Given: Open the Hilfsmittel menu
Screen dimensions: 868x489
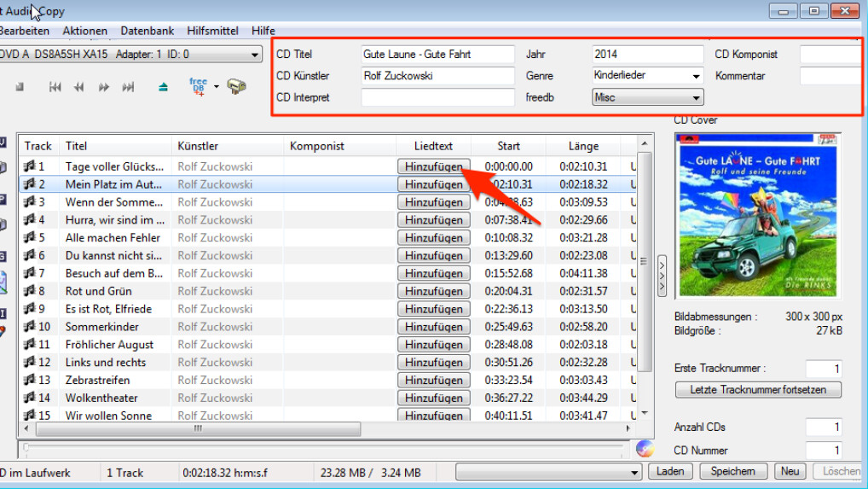Looking at the screenshot, I should tap(212, 31).
